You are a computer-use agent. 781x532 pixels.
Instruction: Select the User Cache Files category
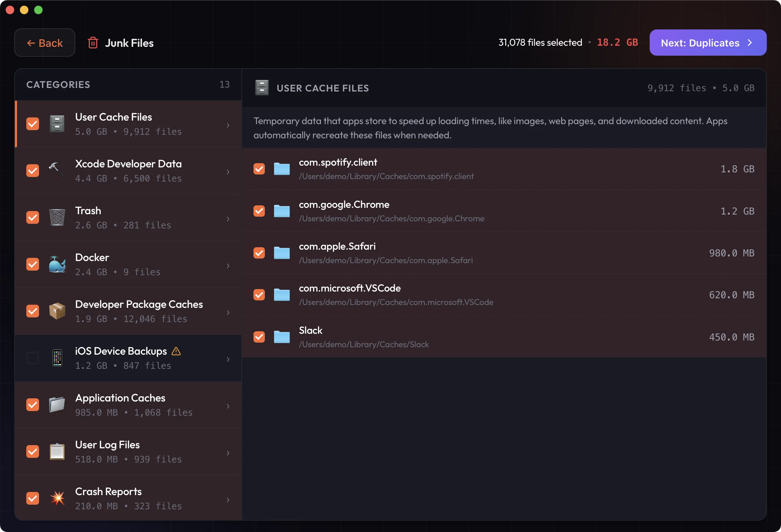(128, 124)
